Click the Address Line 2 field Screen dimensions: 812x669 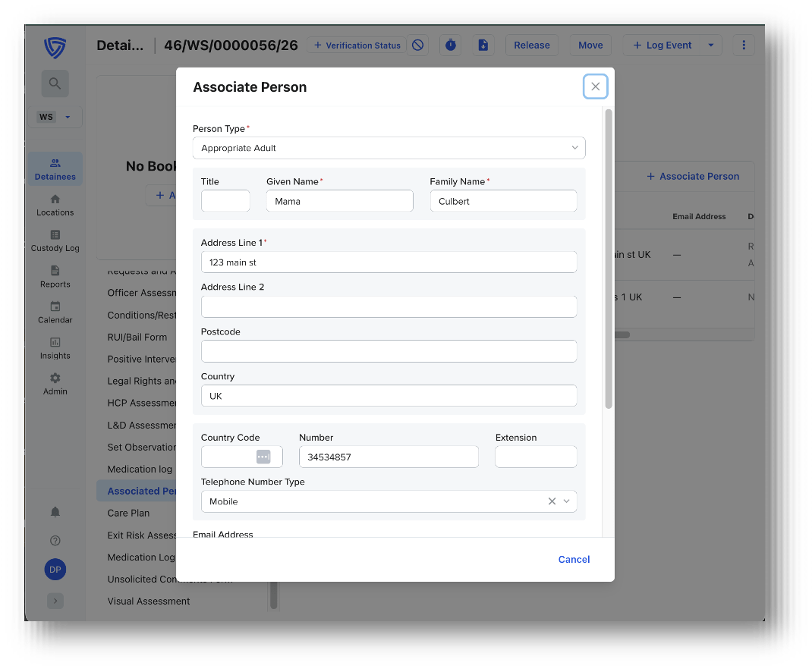[389, 307]
